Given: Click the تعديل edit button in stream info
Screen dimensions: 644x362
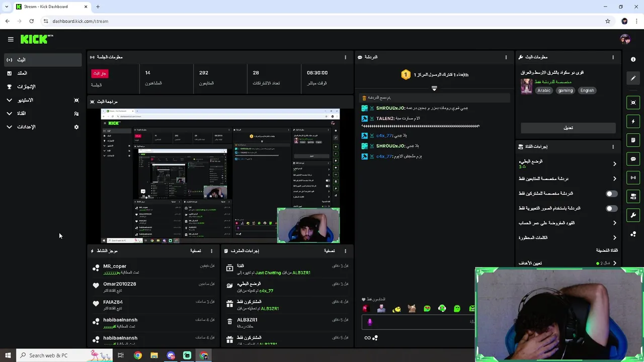Looking at the screenshot, I should pos(568,128).
